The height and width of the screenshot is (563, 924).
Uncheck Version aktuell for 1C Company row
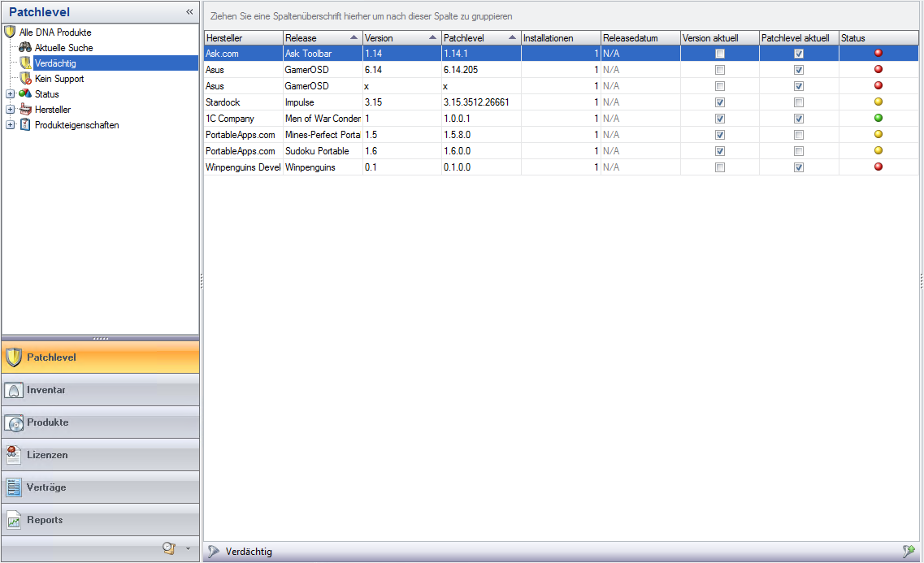coord(719,119)
